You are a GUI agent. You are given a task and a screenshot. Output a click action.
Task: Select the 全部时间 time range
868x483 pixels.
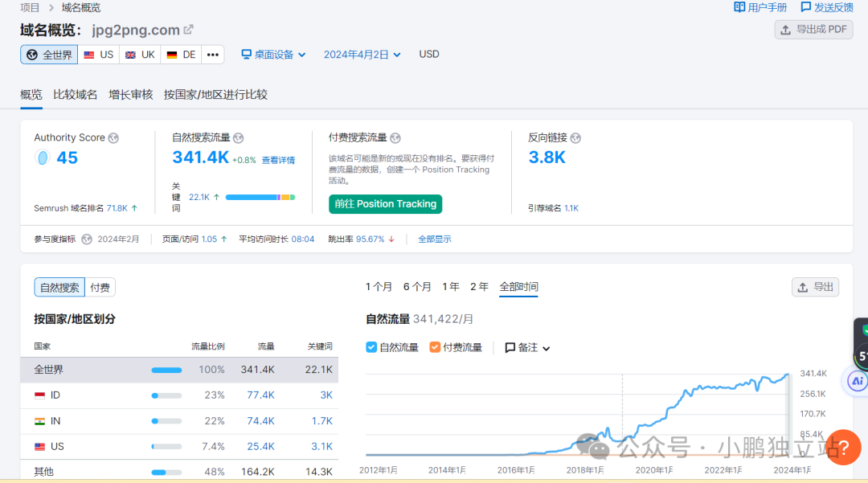(x=518, y=286)
